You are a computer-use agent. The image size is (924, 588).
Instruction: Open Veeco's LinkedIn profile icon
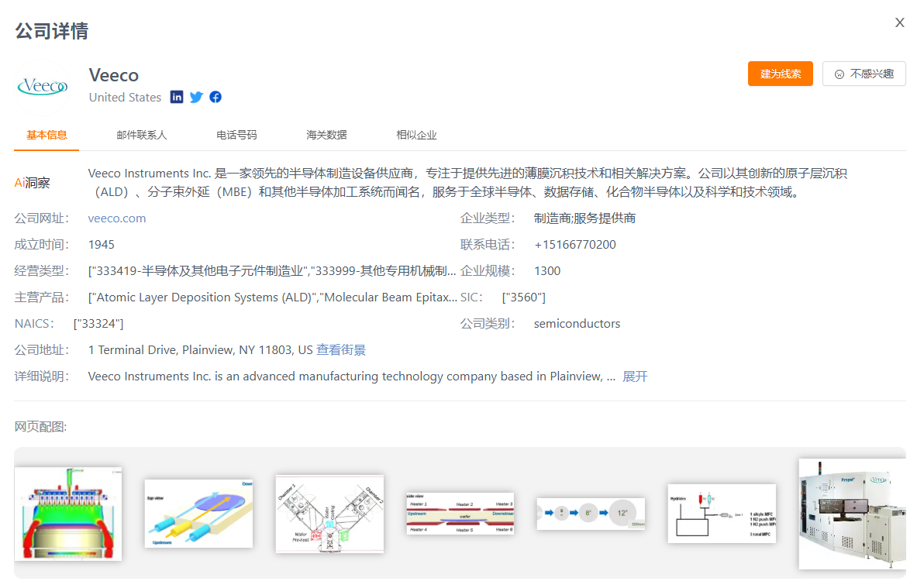(x=177, y=97)
